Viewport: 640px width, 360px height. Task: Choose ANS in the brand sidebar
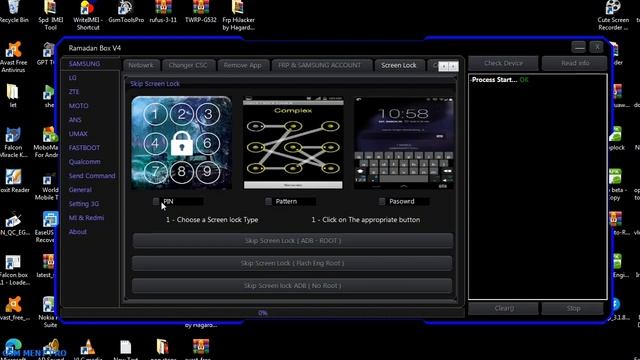[x=75, y=120]
